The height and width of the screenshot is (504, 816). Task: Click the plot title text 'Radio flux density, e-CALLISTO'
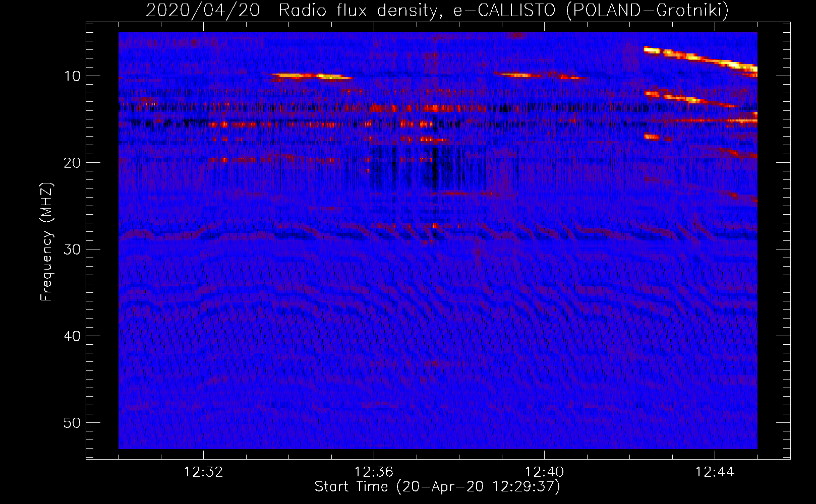click(x=417, y=10)
